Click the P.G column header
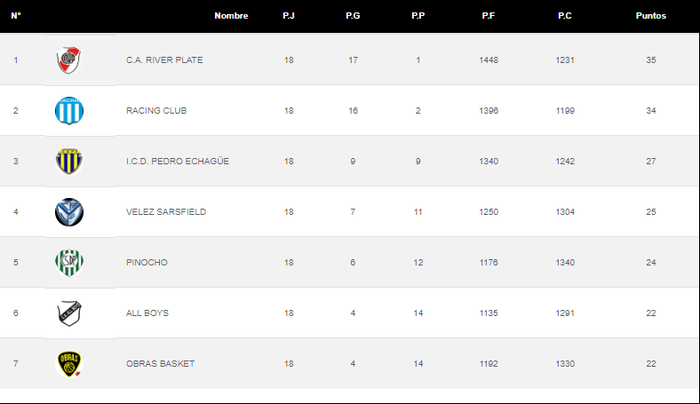The image size is (700, 404). point(353,16)
